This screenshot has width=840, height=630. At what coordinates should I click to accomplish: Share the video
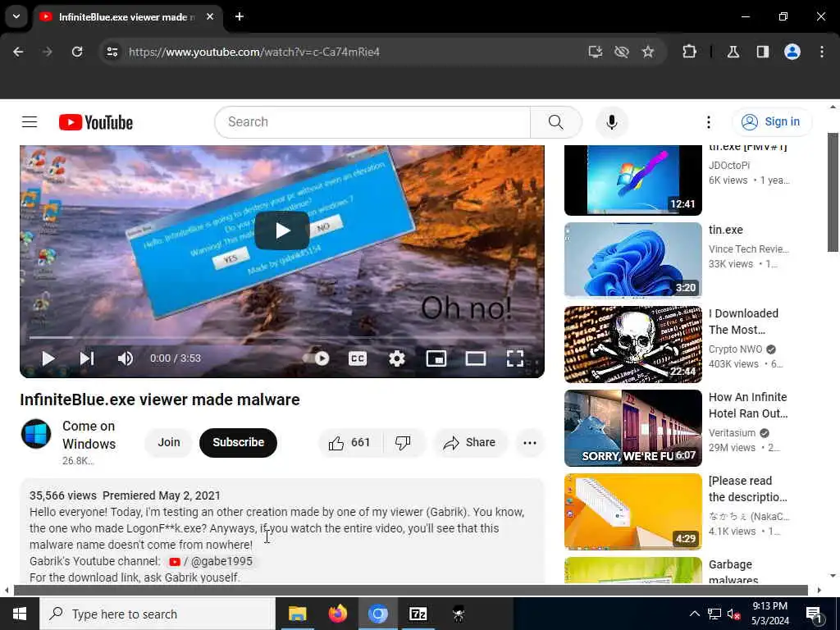469,442
